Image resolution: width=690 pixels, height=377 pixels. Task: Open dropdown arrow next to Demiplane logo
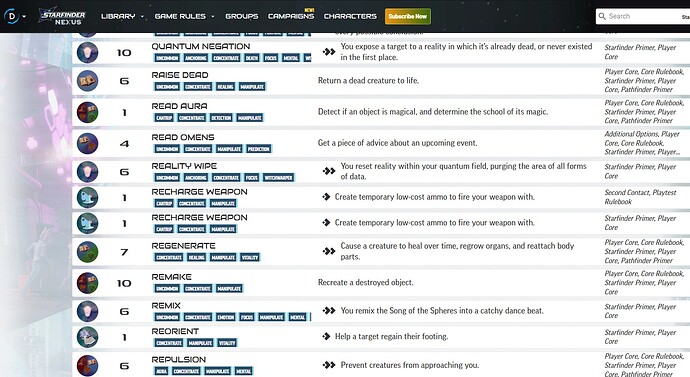click(24, 17)
